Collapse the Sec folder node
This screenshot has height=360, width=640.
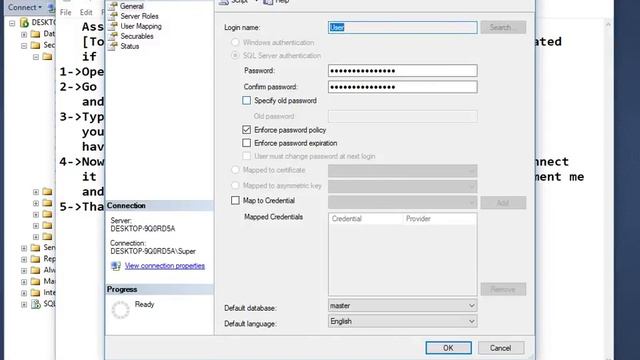coord(24,46)
